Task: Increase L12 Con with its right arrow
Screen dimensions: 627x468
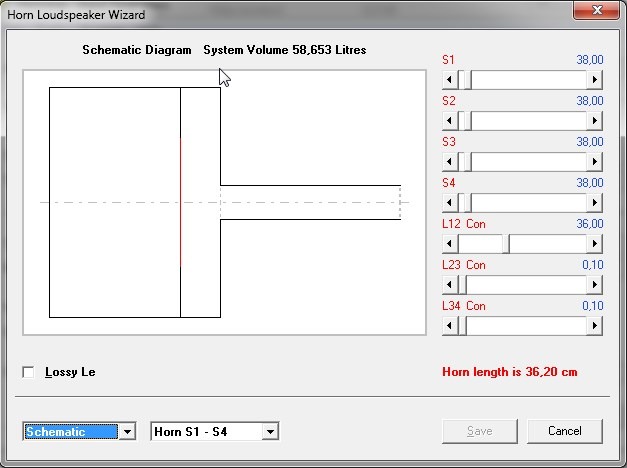Action: coord(595,244)
